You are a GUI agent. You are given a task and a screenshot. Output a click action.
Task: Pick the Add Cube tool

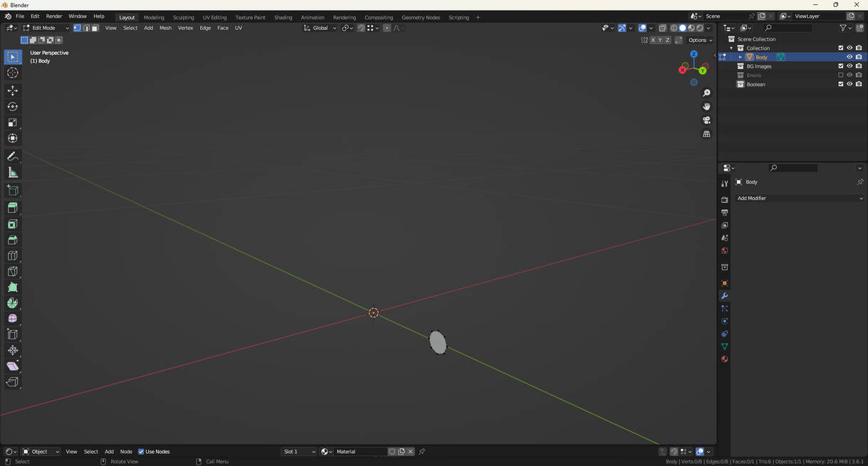13,191
